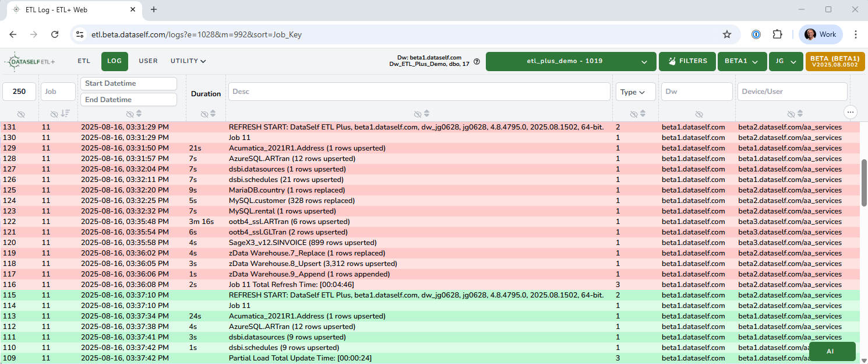This screenshot has width=868, height=364.
Task: Click the End Datetime field
Action: tap(128, 100)
